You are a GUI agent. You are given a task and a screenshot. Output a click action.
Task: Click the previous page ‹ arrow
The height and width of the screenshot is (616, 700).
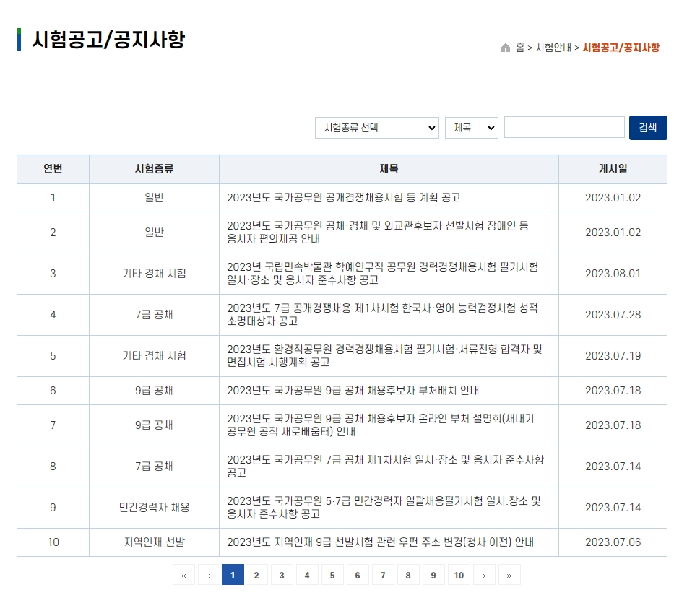[x=209, y=575]
